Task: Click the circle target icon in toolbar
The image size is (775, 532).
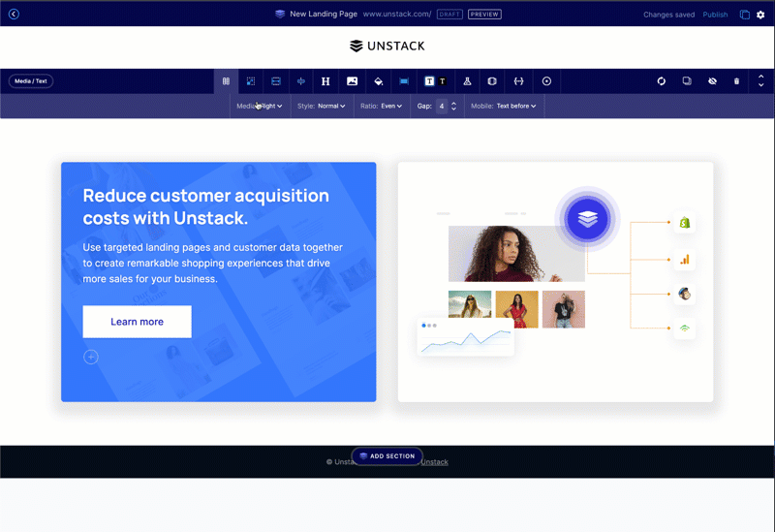Action: [x=546, y=81]
